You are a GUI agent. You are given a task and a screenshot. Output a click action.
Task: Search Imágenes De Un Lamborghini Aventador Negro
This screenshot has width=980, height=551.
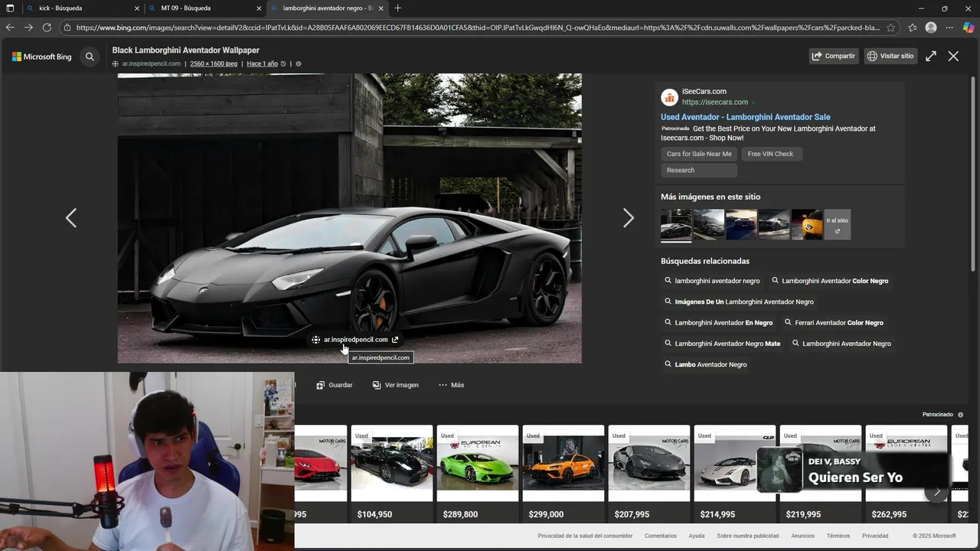click(739, 302)
